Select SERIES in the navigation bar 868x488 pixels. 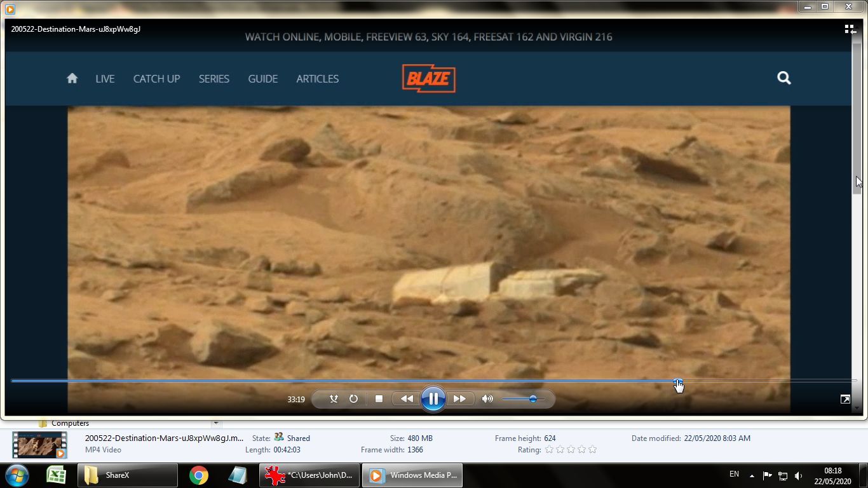coord(214,79)
